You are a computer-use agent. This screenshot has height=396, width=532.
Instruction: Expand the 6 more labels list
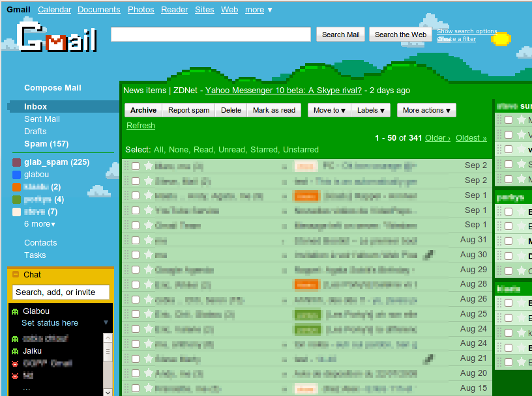pos(40,224)
